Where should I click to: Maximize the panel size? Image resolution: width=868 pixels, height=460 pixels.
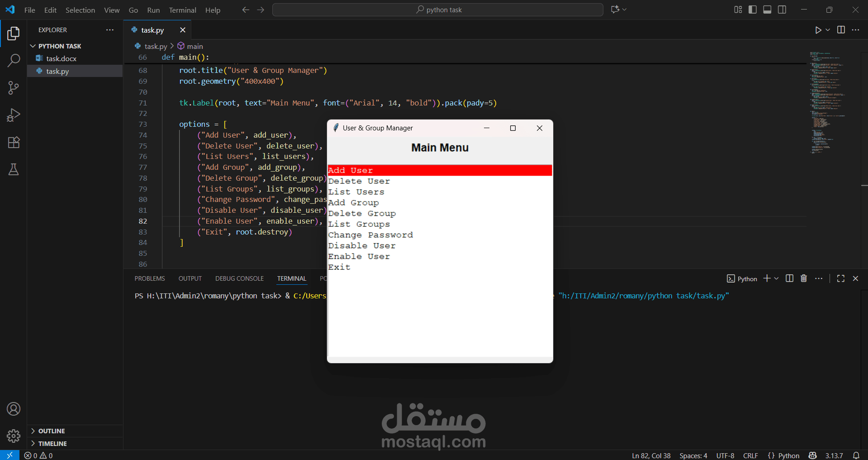841,278
